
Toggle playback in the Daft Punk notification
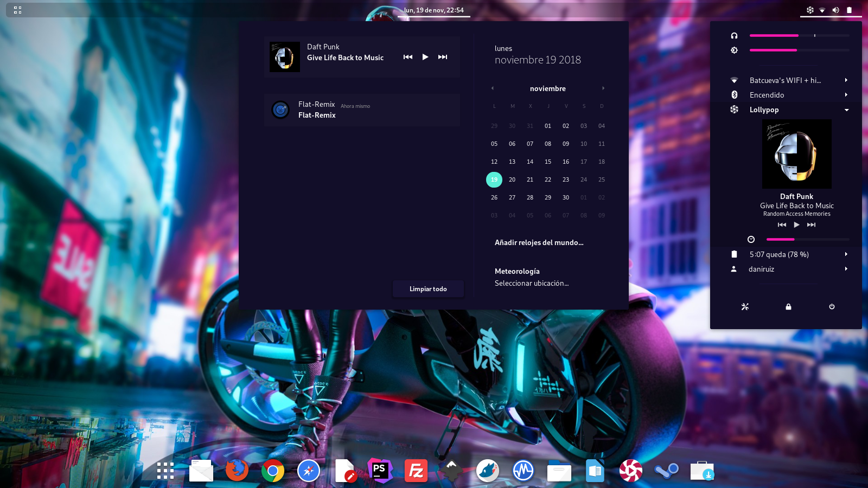(425, 56)
